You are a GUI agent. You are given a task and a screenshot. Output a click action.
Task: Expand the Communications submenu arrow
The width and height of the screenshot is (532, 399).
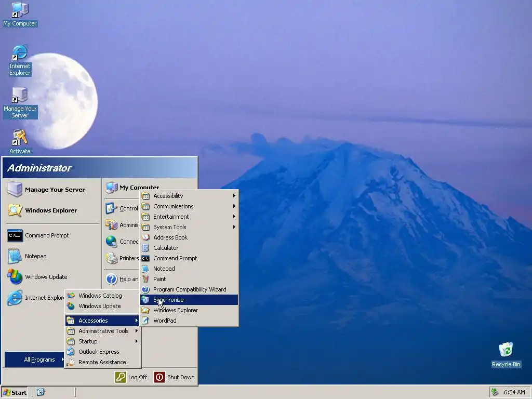point(234,206)
